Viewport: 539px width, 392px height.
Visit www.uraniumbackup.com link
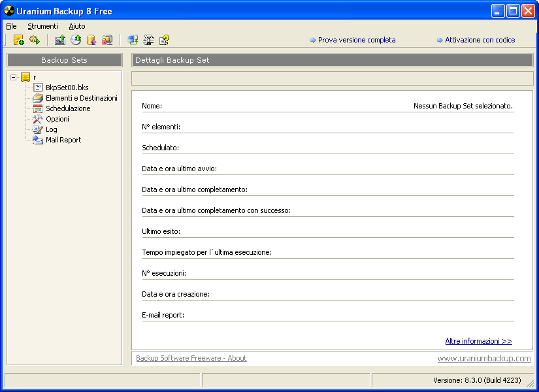(484, 358)
